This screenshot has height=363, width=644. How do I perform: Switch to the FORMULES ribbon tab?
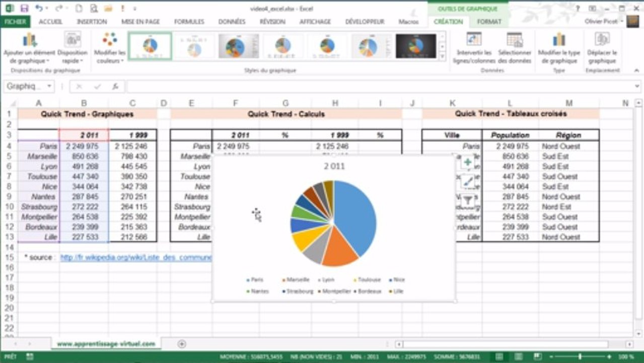(x=189, y=22)
